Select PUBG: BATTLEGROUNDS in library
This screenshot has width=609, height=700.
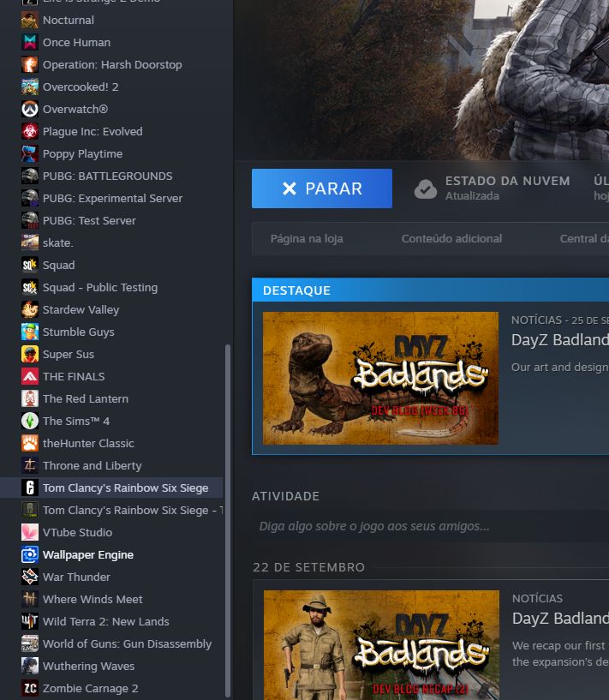coord(111,176)
